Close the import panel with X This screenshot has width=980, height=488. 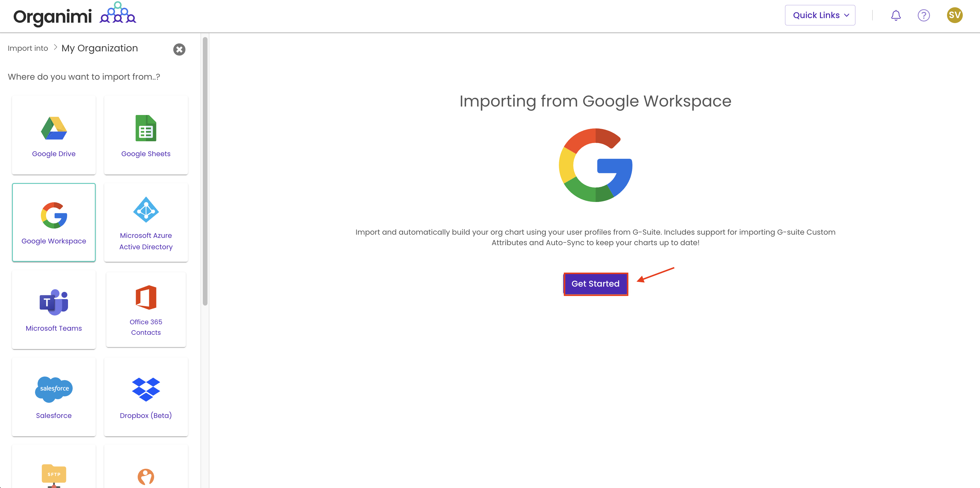179,49
